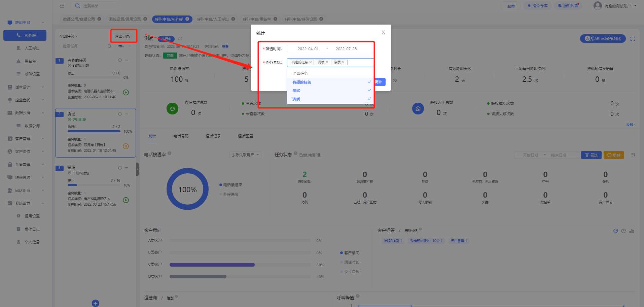Switch to the 电话号码 tab
644x307 pixels.
point(181,136)
